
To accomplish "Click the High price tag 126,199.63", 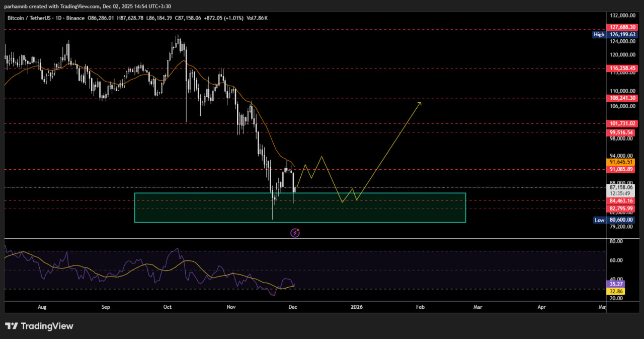I will point(620,35).
